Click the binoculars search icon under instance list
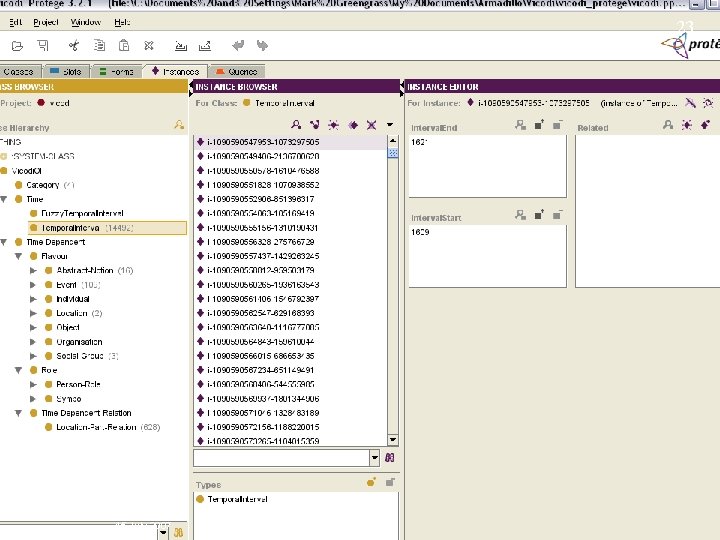This screenshot has height=540, width=720. point(391,457)
